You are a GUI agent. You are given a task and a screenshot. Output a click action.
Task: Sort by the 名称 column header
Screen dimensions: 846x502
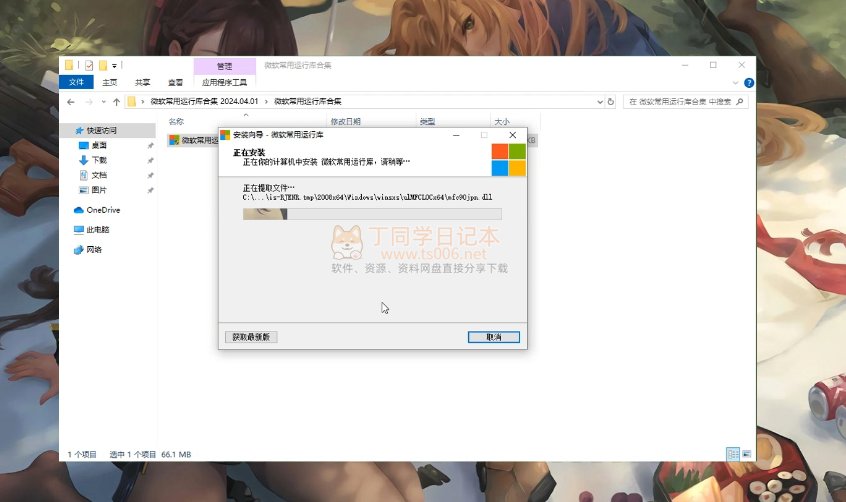176,121
